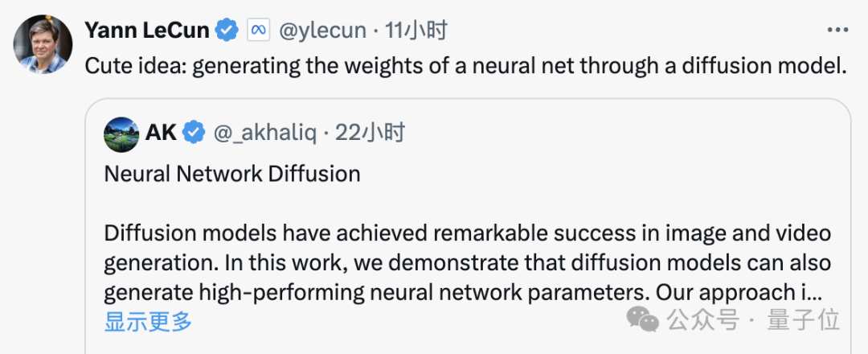Click the 22小时 quoted tweet timestamp
This screenshot has width=868, height=354.
[370, 133]
